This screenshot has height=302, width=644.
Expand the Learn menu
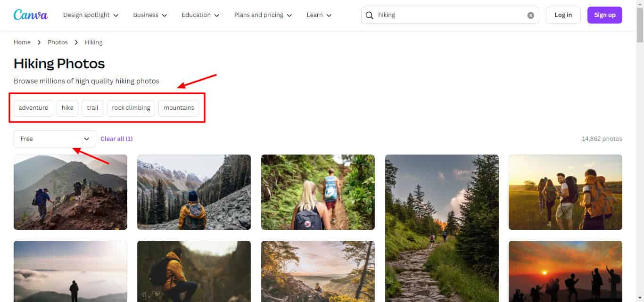(x=319, y=15)
